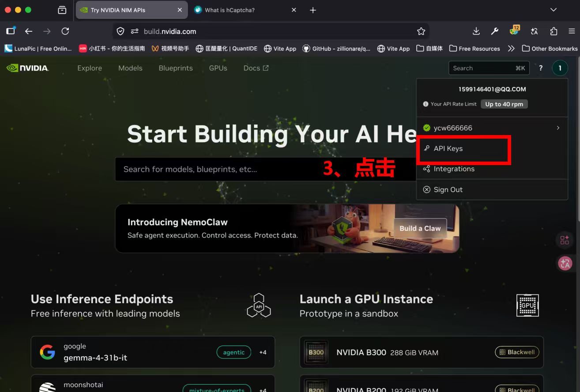Open the tab list dropdown arrow
Screen dimensions: 580x392
click(x=554, y=10)
